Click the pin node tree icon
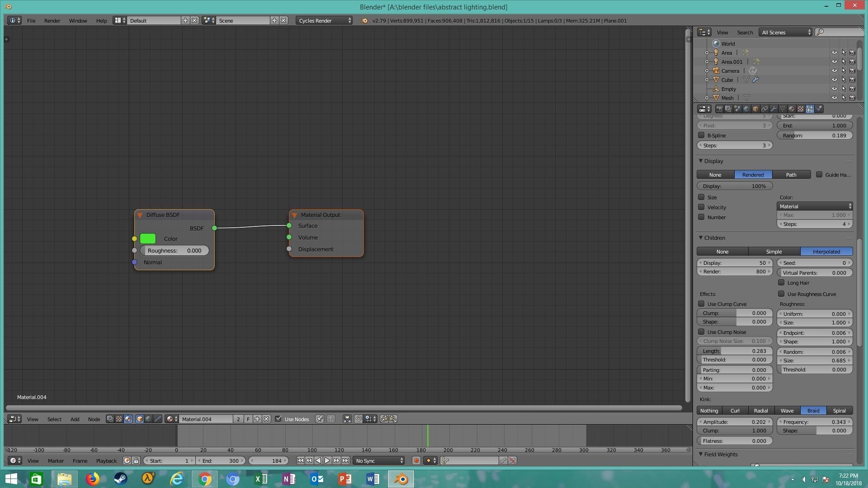This screenshot has height=488, width=868. pos(319,419)
